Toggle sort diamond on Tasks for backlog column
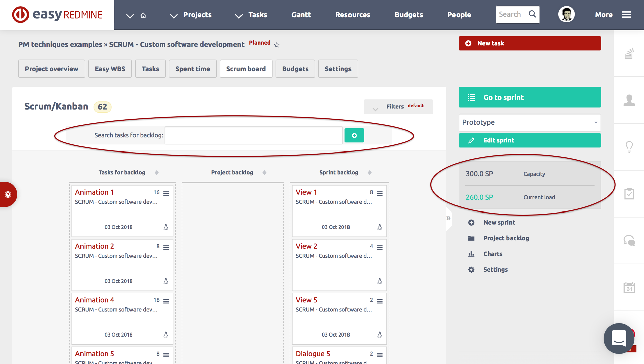This screenshot has width=644, height=364. pos(157,173)
